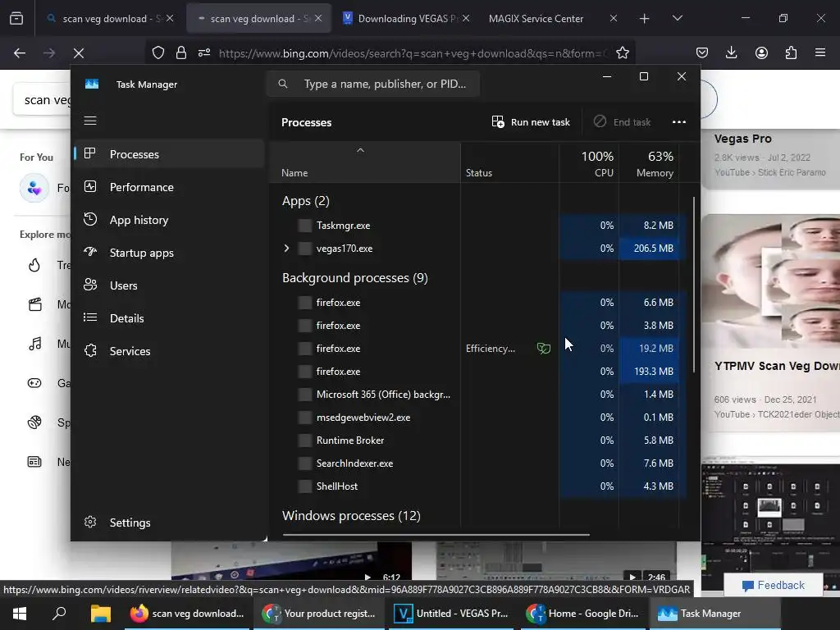Select the ShellHost process
Image resolution: width=840 pixels, height=630 pixels.
478,486
